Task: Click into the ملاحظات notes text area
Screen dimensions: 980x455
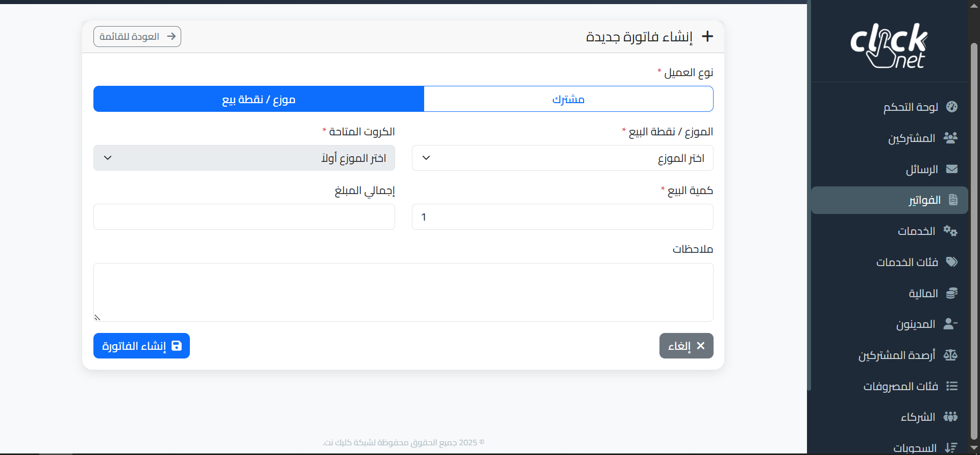Action: pos(403,292)
